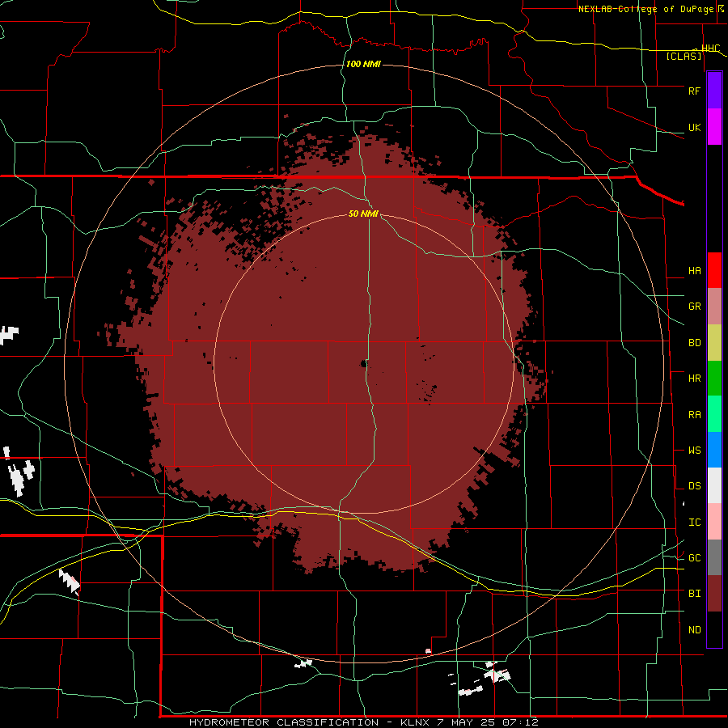Click the KLNX radar site identifier
Viewport: 728px width, 728px height.
tap(414, 722)
